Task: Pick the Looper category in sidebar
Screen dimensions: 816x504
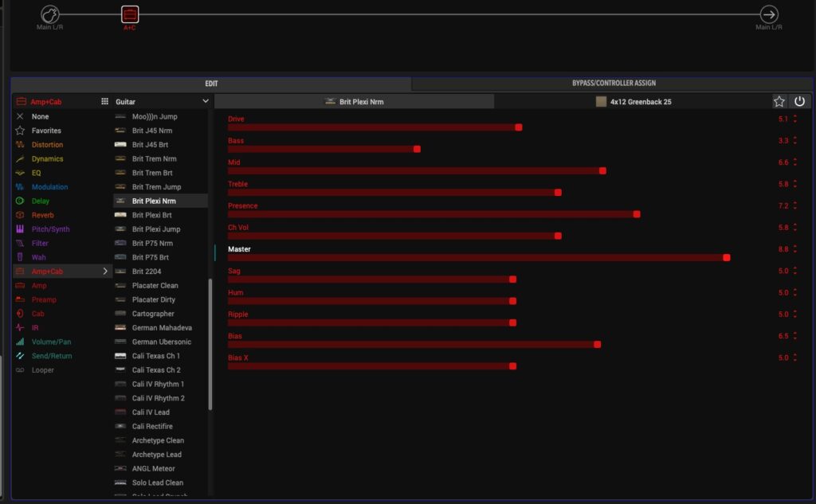Action: [x=42, y=370]
